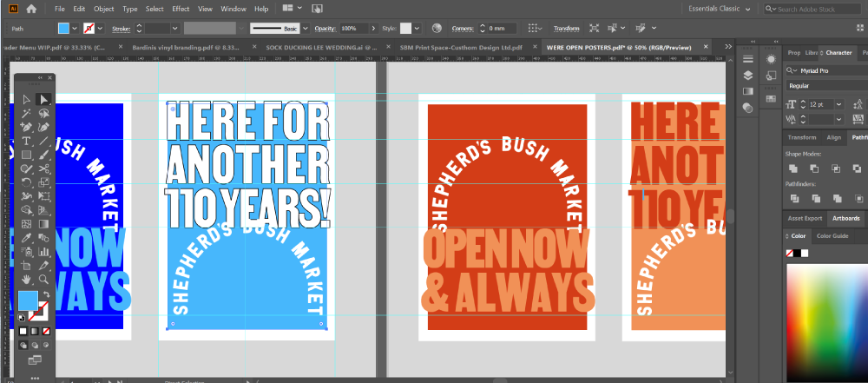Viewport: 868px width, 383px height.
Task: Open the Effect menu
Action: pyautogui.click(x=181, y=9)
